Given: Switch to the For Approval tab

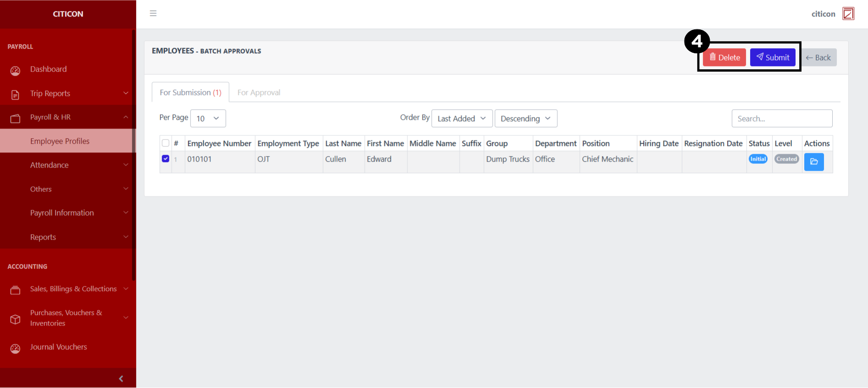Looking at the screenshot, I should coord(259,93).
